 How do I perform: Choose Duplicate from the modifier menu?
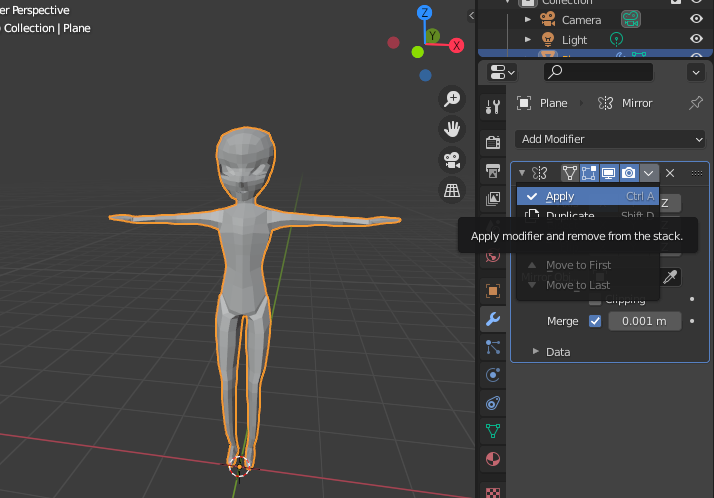click(588, 214)
